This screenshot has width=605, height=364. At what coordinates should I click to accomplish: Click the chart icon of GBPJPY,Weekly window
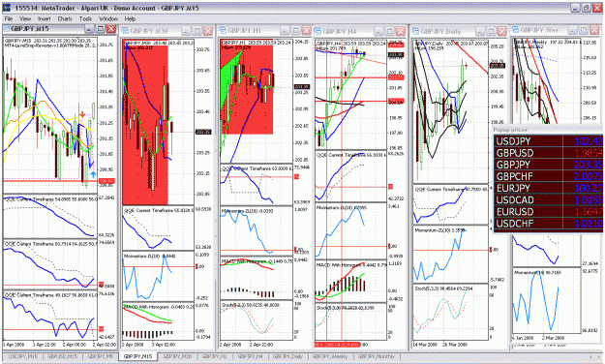(516, 30)
